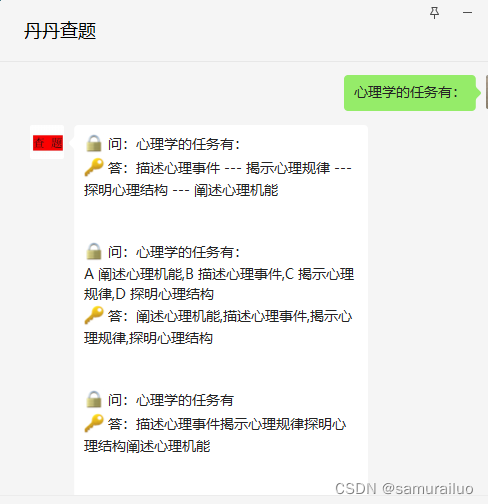Viewport: 488px width, 504px height.
Task: Click the third key emoji icon
Action: tap(94, 423)
